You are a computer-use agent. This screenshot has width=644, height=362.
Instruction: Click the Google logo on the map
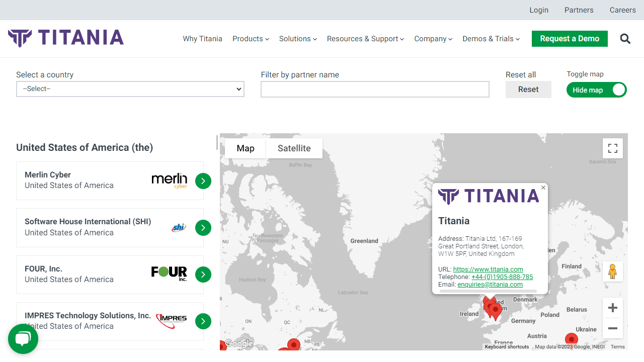(239, 344)
